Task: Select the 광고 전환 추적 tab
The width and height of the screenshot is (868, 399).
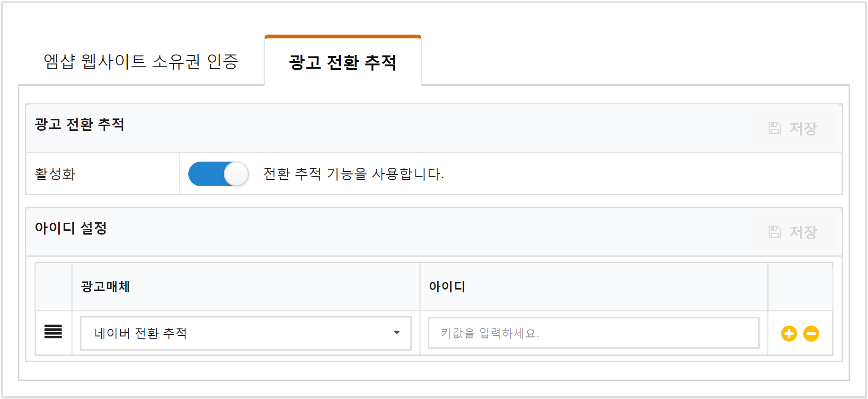Action: click(343, 62)
